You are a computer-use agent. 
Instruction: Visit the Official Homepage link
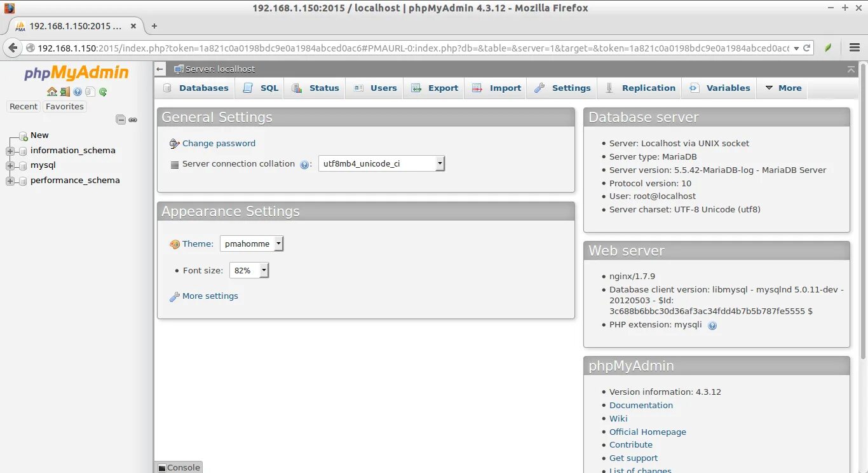click(x=648, y=432)
